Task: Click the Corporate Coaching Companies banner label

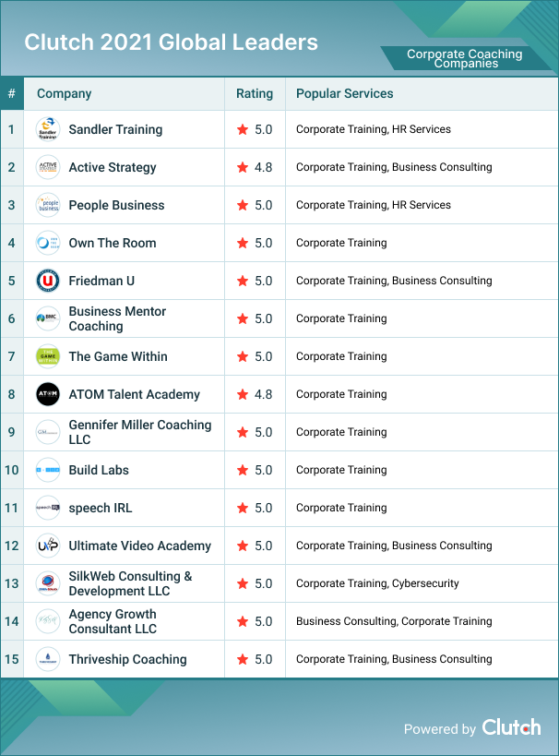Action: 465,58
